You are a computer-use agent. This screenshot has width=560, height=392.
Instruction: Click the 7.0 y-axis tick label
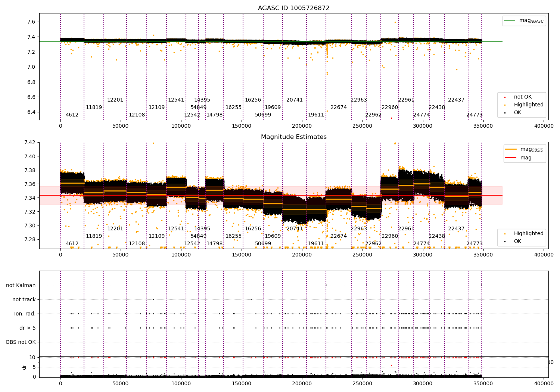(x=31, y=67)
